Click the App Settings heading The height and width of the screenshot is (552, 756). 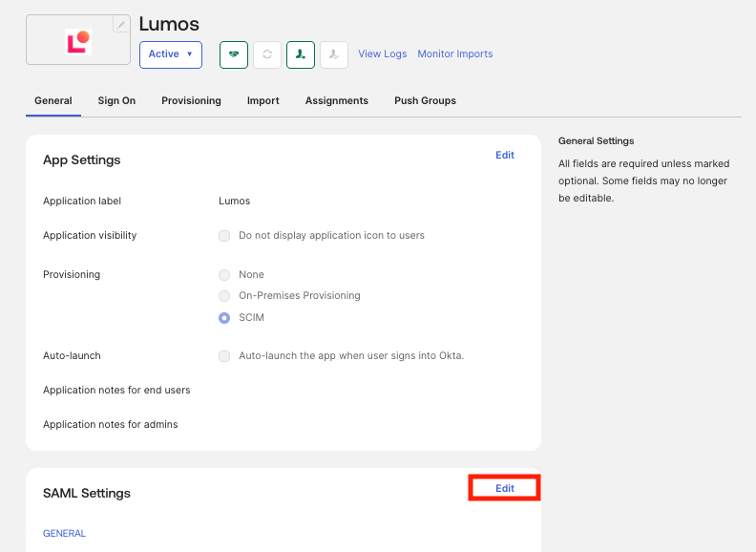[82, 160]
